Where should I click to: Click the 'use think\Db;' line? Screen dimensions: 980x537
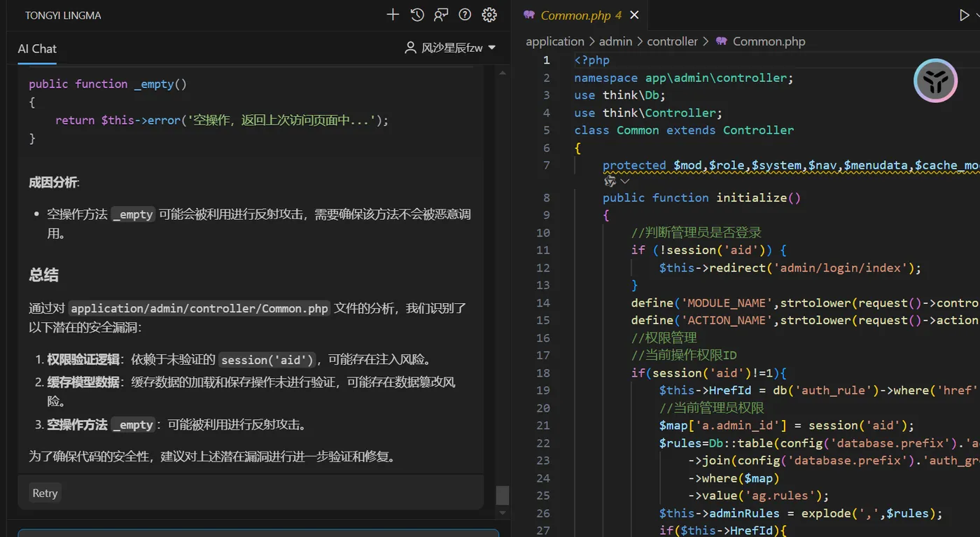coord(619,95)
